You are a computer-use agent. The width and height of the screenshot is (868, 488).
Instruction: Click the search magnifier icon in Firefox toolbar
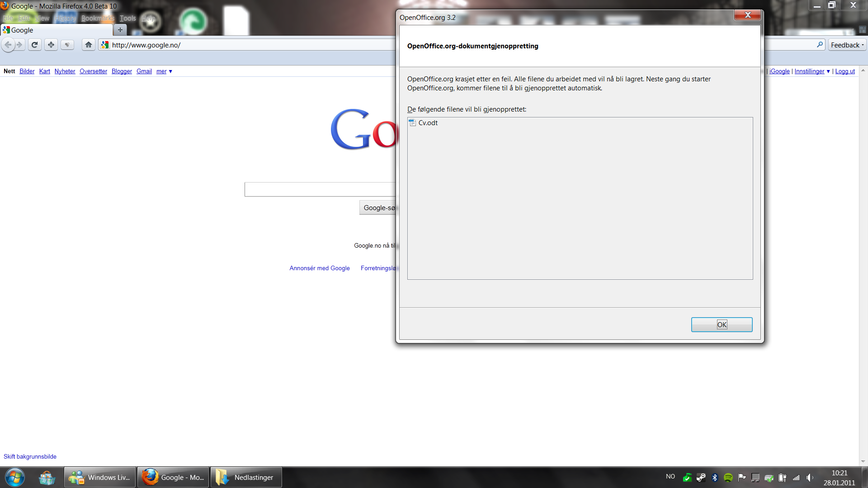pos(820,44)
